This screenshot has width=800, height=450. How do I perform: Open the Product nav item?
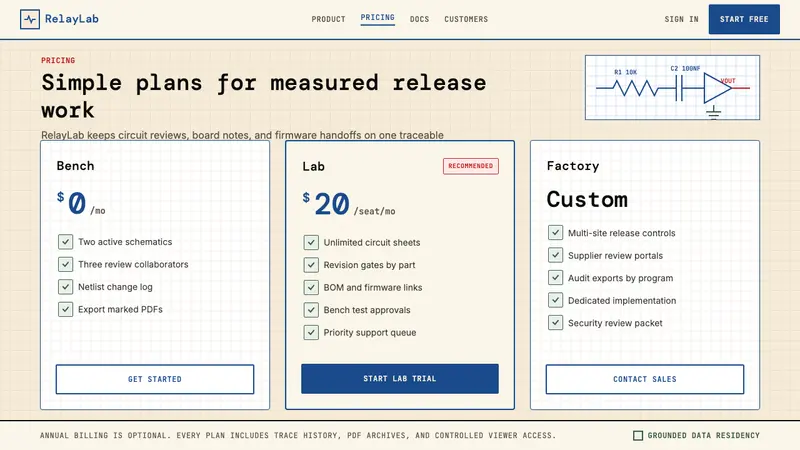[x=328, y=19]
